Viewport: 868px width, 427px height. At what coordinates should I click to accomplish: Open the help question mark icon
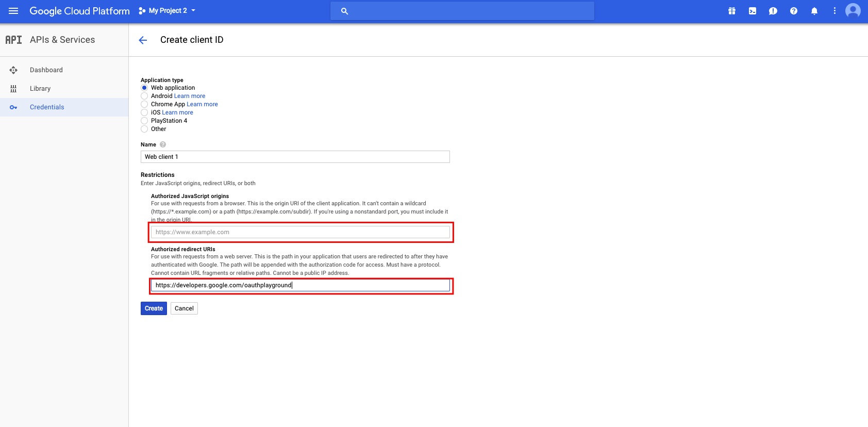(x=794, y=11)
